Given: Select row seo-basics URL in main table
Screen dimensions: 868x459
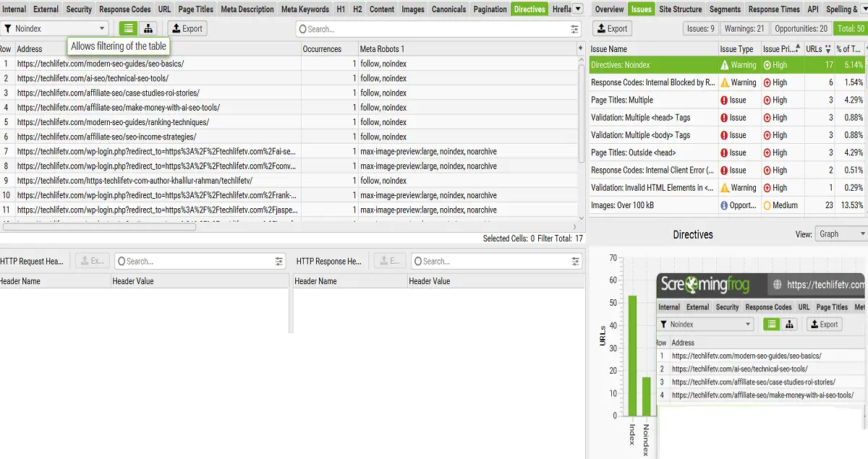Looking at the screenshot, I should 289,64.
